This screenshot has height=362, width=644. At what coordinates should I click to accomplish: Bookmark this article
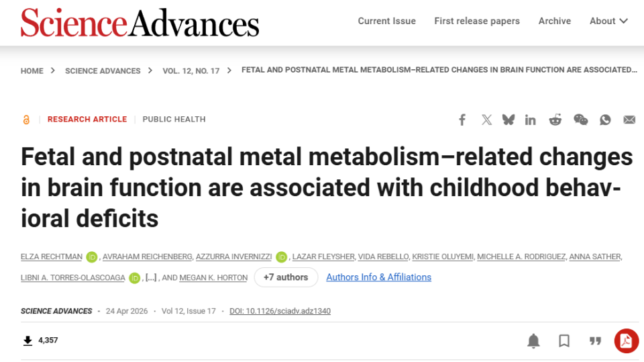tap(564, 341)
